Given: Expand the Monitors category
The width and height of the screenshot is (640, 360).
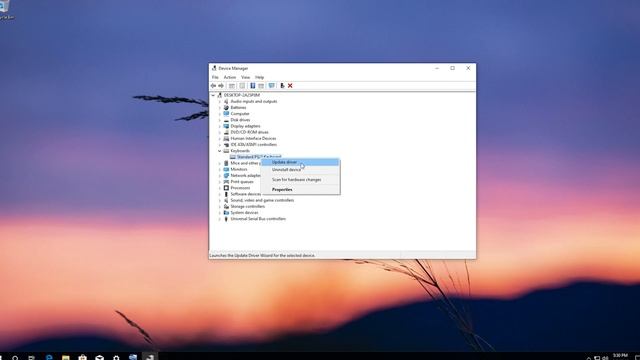Looking at the screenshot, I should pos(220,169).
